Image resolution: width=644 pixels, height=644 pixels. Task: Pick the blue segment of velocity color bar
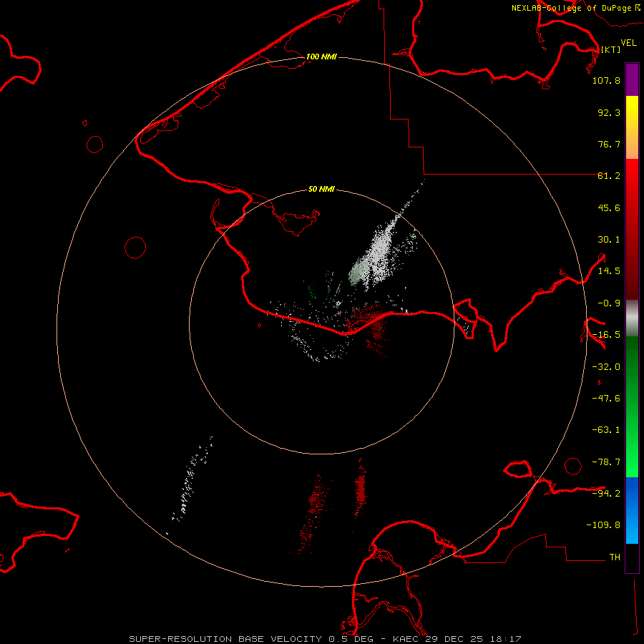(x=632, y=510)
